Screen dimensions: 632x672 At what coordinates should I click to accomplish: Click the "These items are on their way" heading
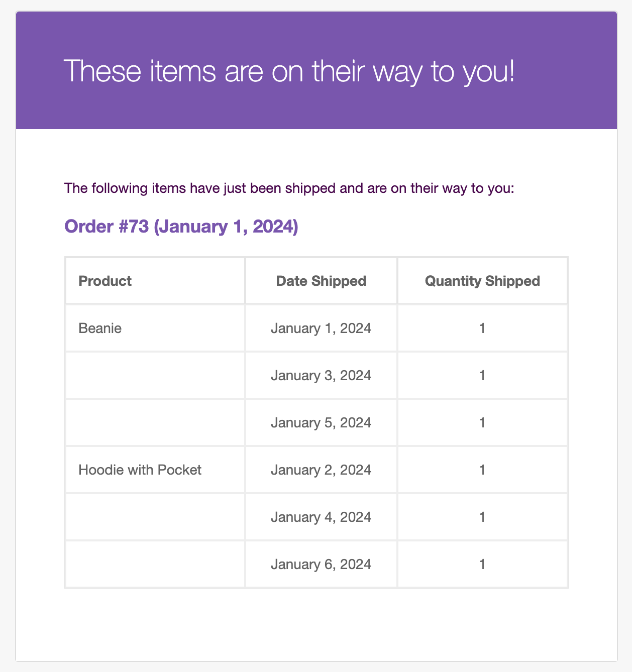[290, 71]
